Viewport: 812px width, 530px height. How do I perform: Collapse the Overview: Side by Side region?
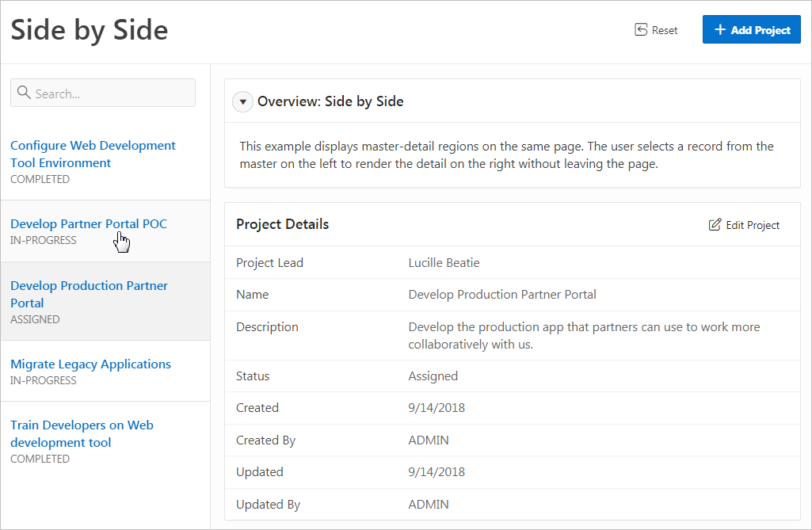click(x=243, y=101)
